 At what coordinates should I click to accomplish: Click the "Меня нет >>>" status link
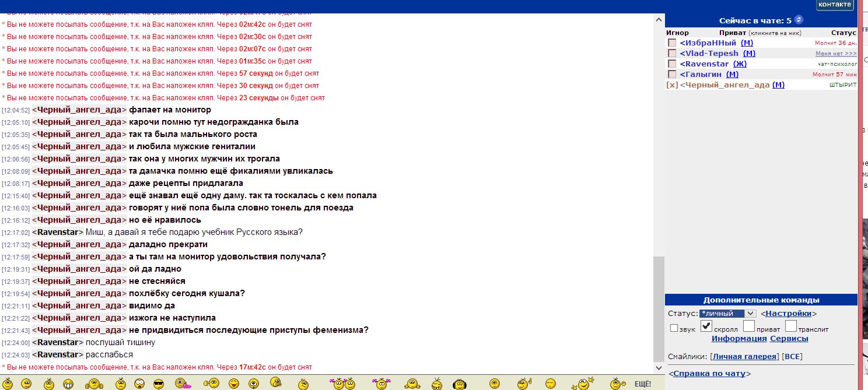(x=836, y=54)
